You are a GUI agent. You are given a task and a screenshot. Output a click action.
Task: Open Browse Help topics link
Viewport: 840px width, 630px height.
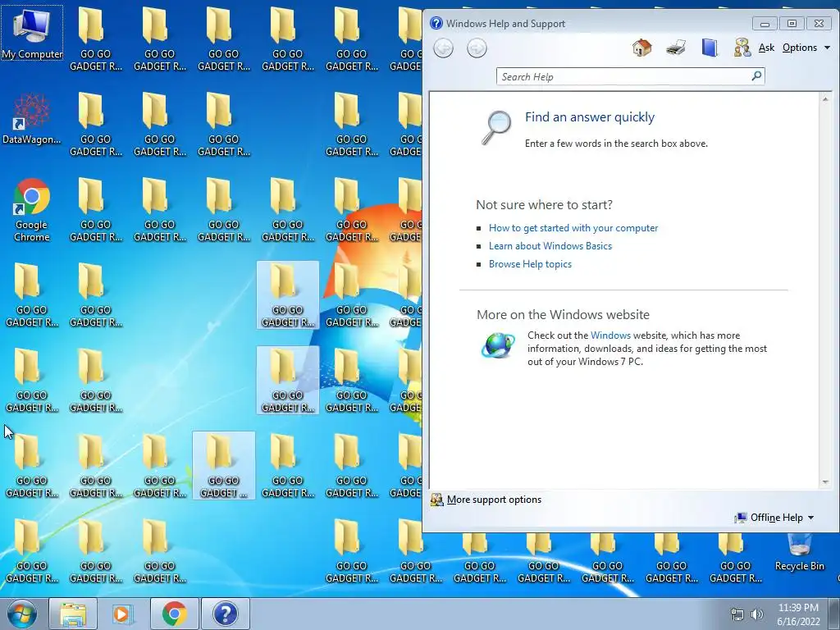pyautogui.click(x=530, y=264)
